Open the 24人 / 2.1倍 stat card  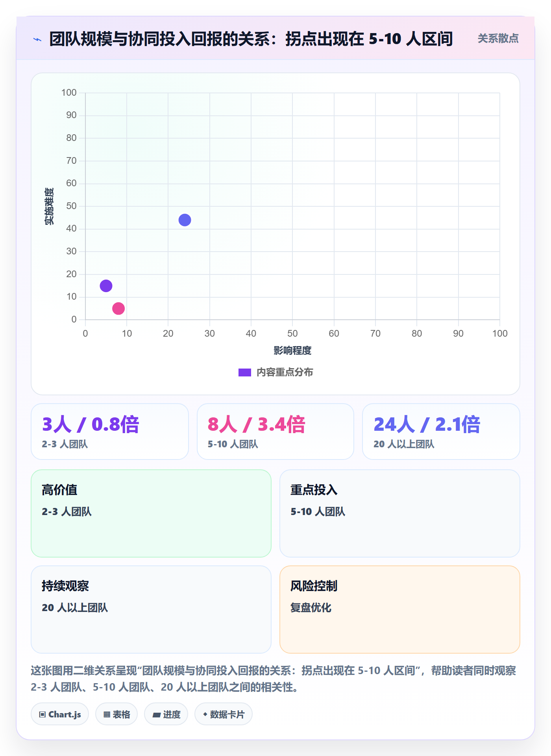pos(441,432)
